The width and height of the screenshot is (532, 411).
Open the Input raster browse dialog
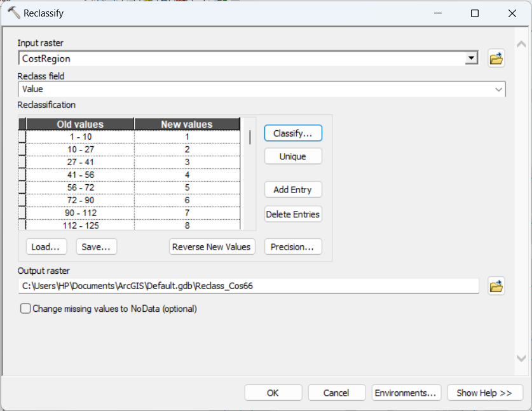(x=496, y=58)
